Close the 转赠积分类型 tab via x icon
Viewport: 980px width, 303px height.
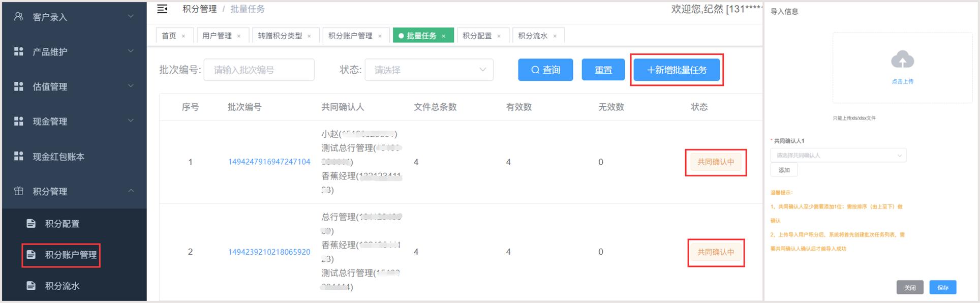click(x=309, y=36)
